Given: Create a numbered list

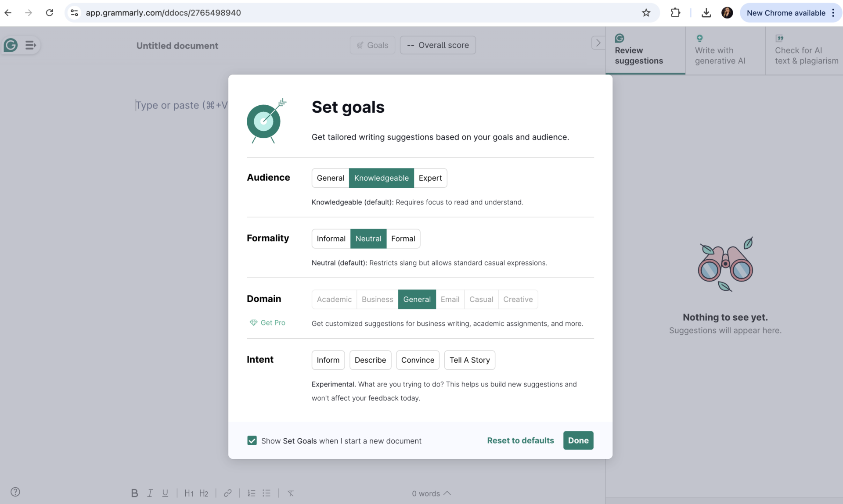Looking at the screenshot, I should tap(251, 493).
